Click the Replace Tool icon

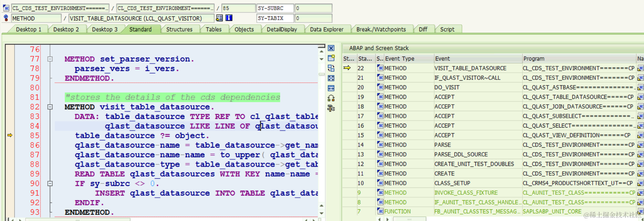click(331, 68)
